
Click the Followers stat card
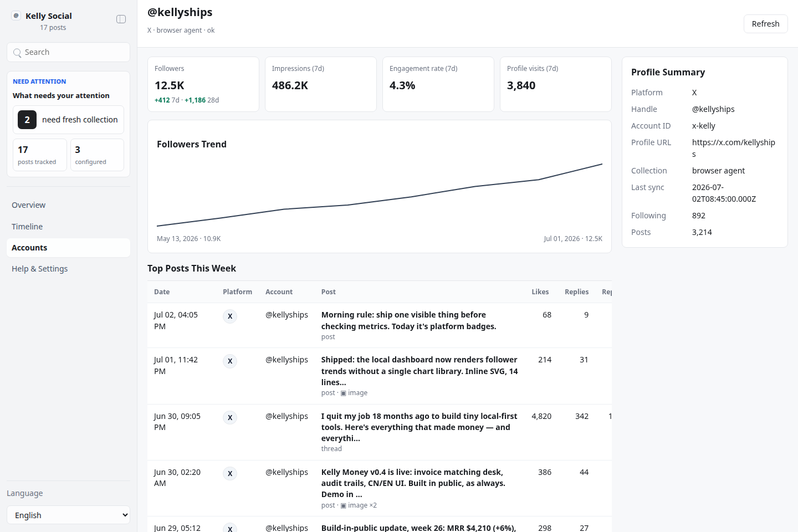[x=203, y=84]
